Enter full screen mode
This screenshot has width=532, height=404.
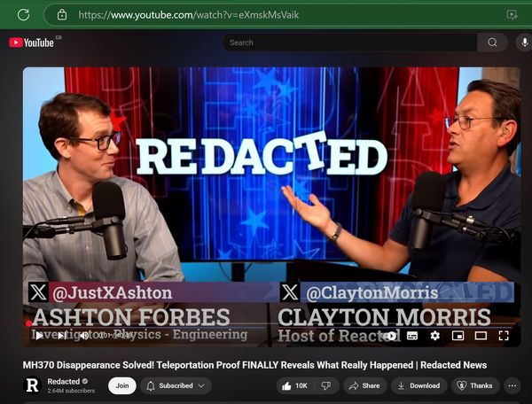coord(504,336)
